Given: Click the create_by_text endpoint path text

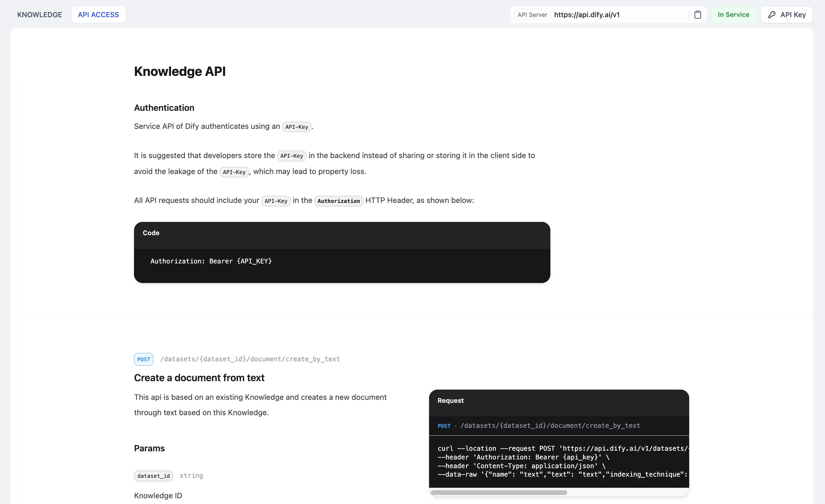Looking at the screenshot, I should (x=250, y=359).
